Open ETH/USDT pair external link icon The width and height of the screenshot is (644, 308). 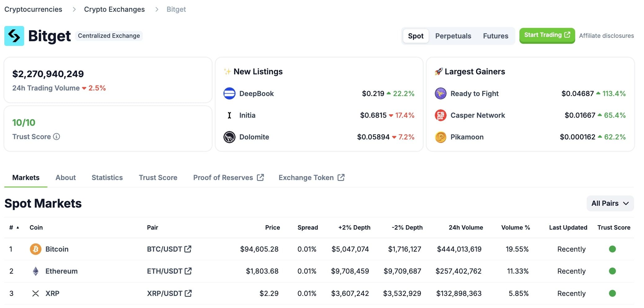click(x=188, y=271)
